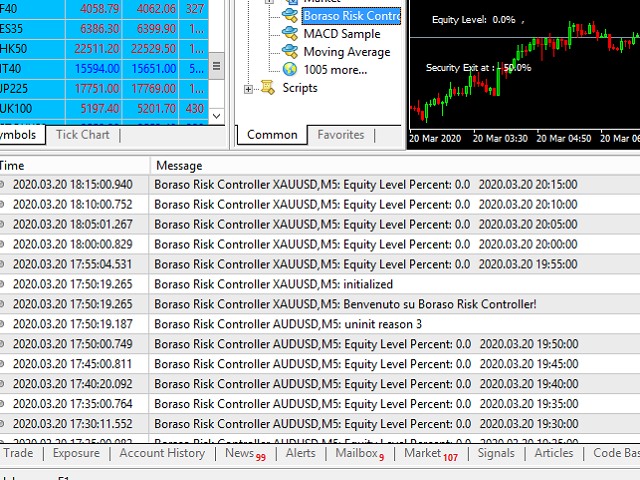Open the Account History tab
640x480 pixels.
(x=162, y=453)
